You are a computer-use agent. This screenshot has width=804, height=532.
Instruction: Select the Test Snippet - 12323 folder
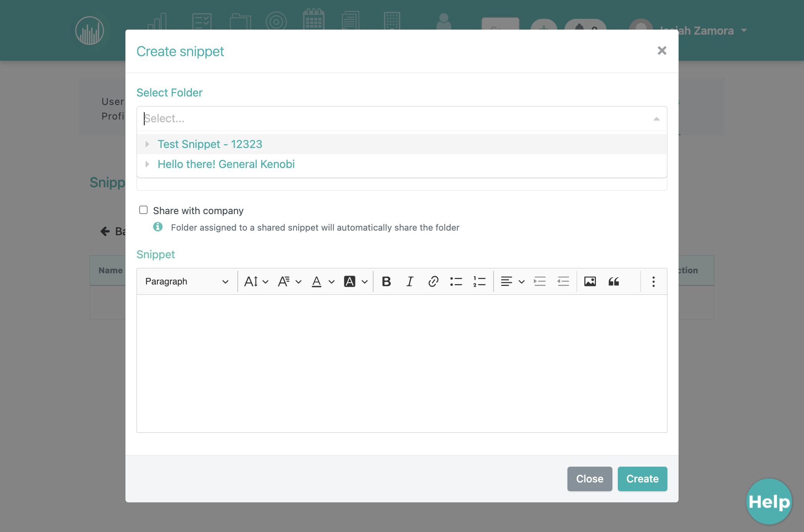[210, 144]
